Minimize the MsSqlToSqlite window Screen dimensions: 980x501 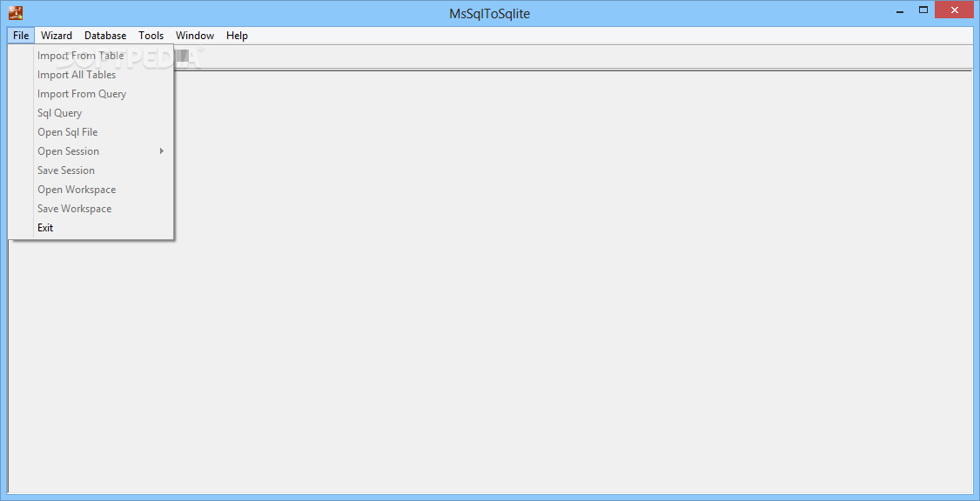(x=898, y=10)
